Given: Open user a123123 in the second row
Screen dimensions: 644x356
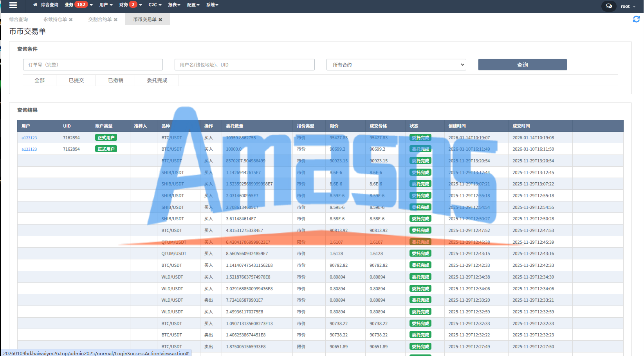Looking at the screenshot, I should click(29, 149).
